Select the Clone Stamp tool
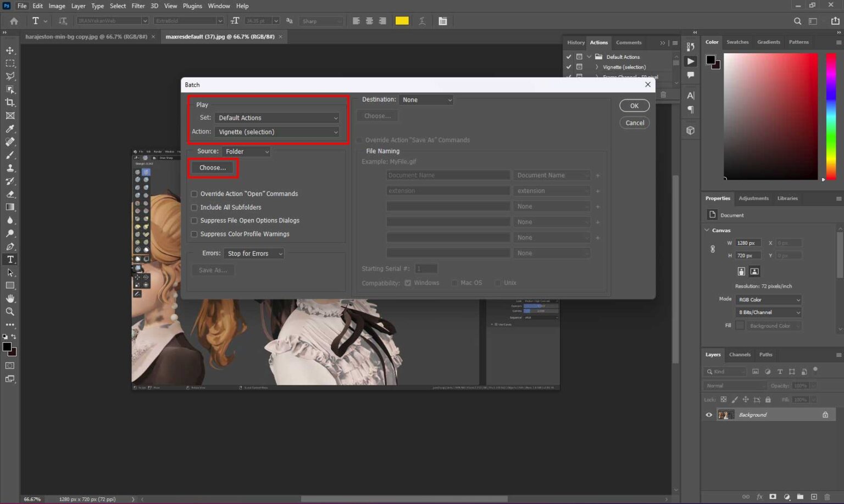Image resolution: width=844 pixels, height=504 pixels. pyautogui.click(x=10, y=168)
